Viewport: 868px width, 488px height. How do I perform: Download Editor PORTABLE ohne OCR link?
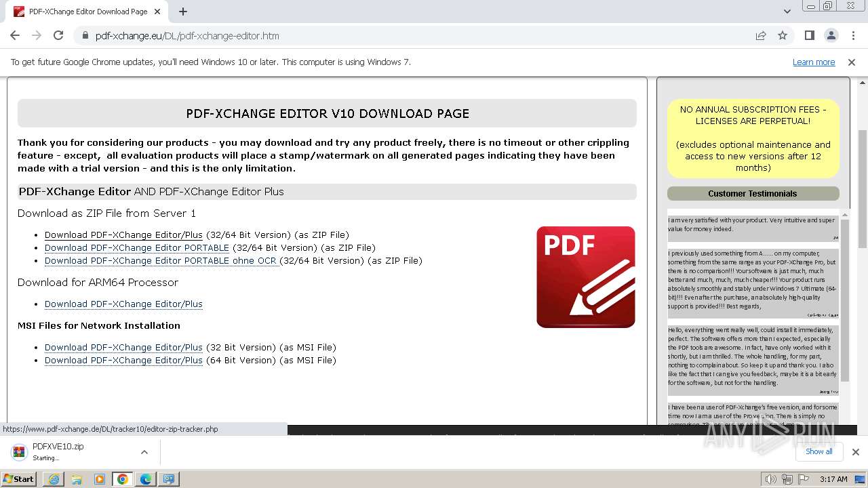pos(162,260)
